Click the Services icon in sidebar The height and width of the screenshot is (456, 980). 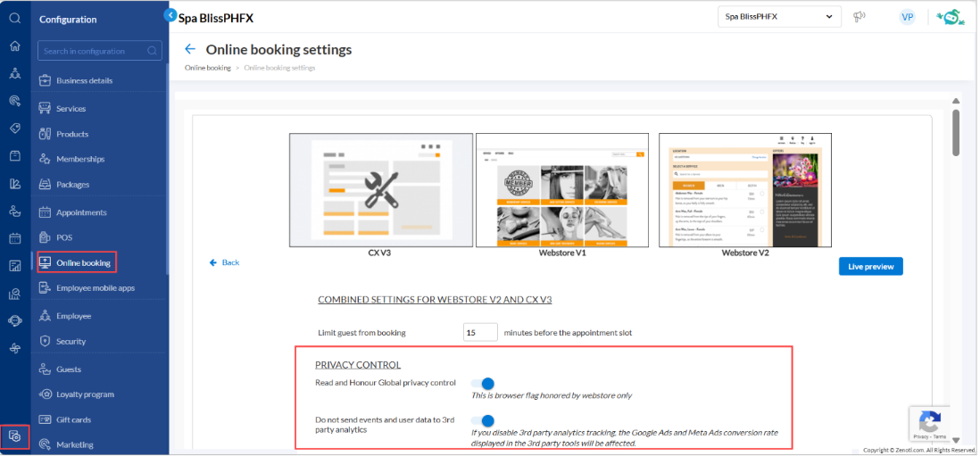click(45, 109)
